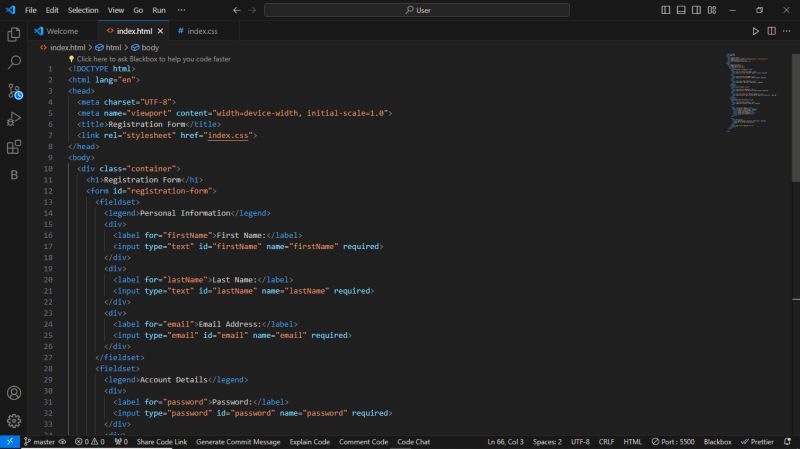This screenshot has width=800, height=449.
Task: Go forward with navigation arrow
Action: [252, 10]
